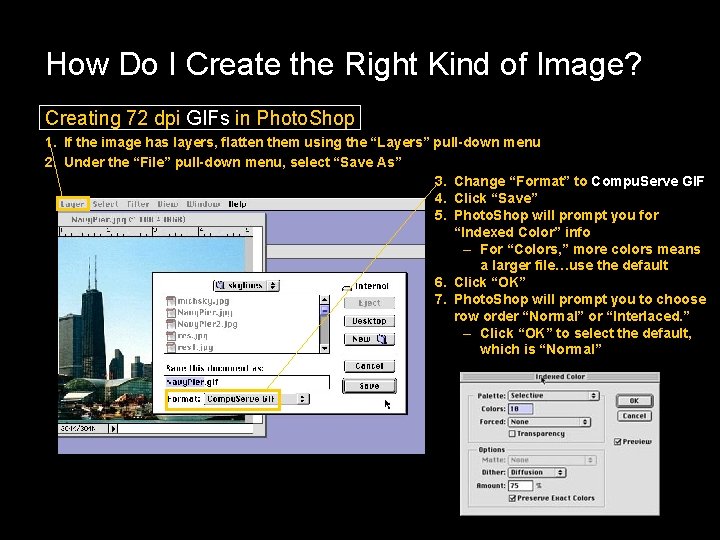Toggle the Transparency checkbox
The image size is (720, 540).
pos(512,433)
